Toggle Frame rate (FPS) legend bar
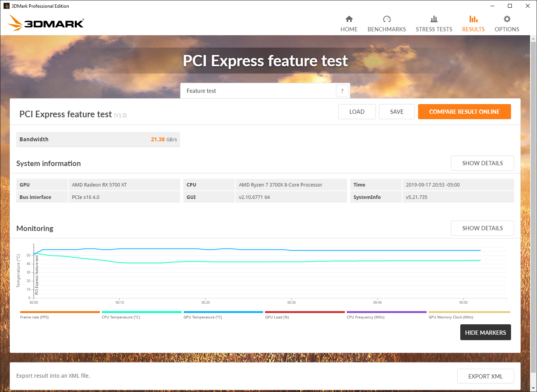The height and width of the screenshot is (392, 537). tap(60, 312)
